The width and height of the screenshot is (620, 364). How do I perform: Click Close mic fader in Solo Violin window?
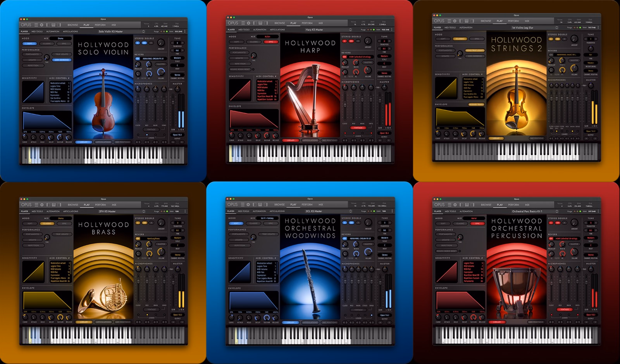pyautogui.click(x=138, y=100)
